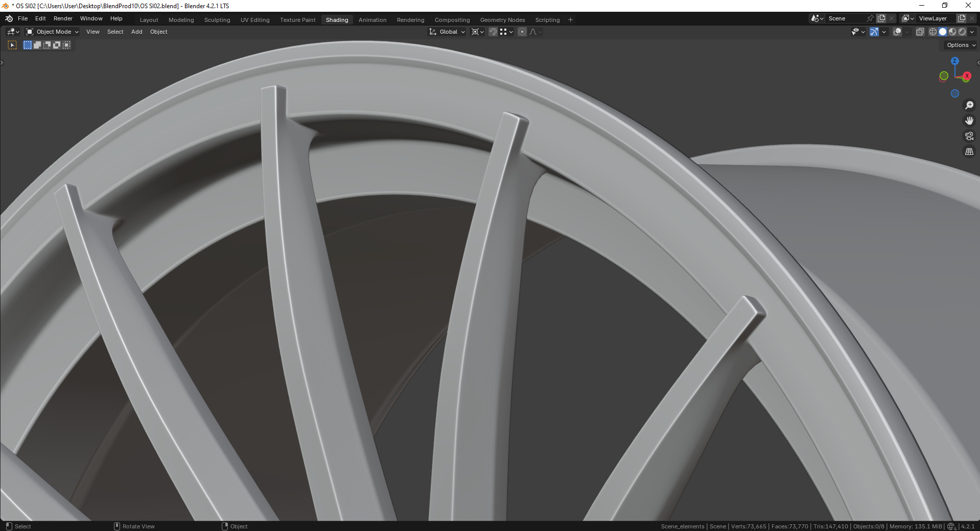Click the X axis on navigation gizmo
The image size is (980, 531).
(966, 76)
